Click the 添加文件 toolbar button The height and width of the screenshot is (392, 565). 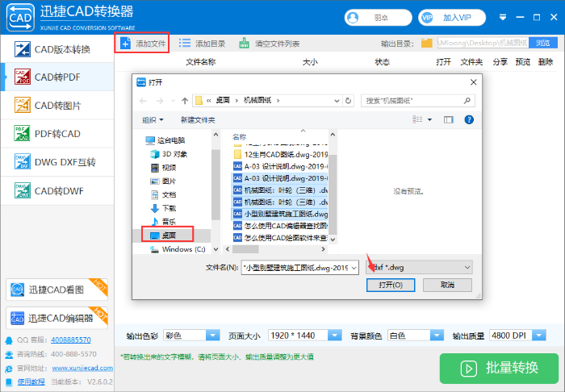click(142, 44)
